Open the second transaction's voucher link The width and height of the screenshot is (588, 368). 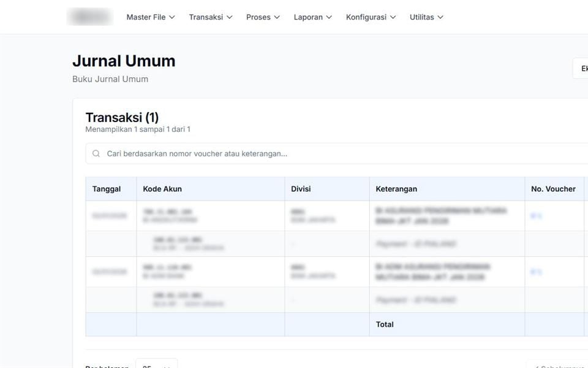tap(536, 272)
